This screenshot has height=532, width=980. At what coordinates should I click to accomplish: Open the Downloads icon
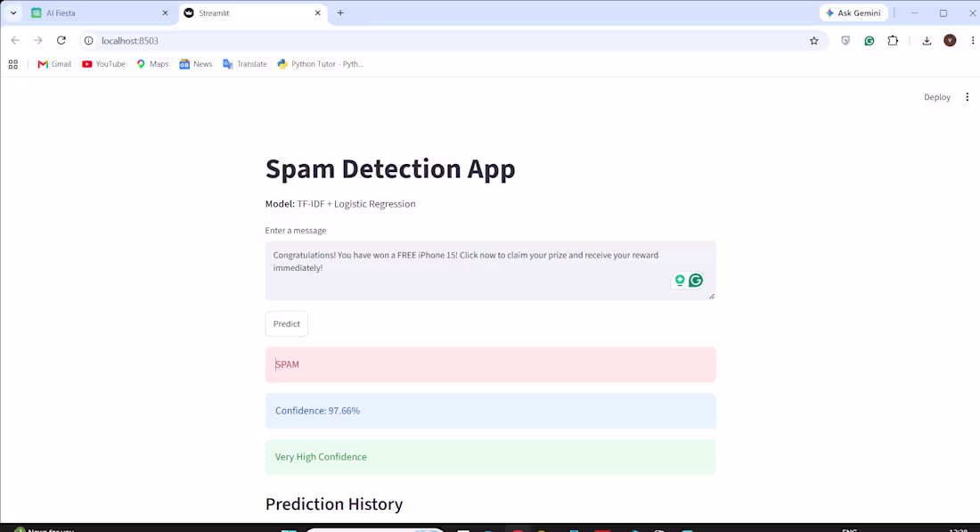927,41
